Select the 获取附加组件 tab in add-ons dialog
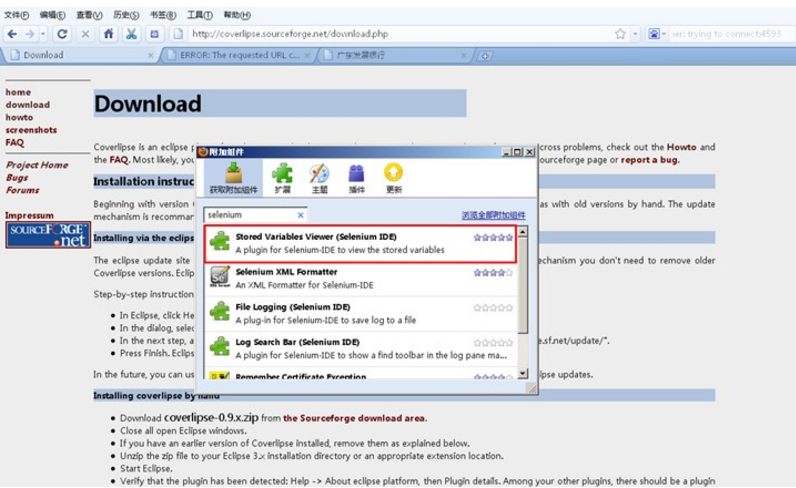The image size is (796, 488). pyautogui.click(x=234, y=178)
